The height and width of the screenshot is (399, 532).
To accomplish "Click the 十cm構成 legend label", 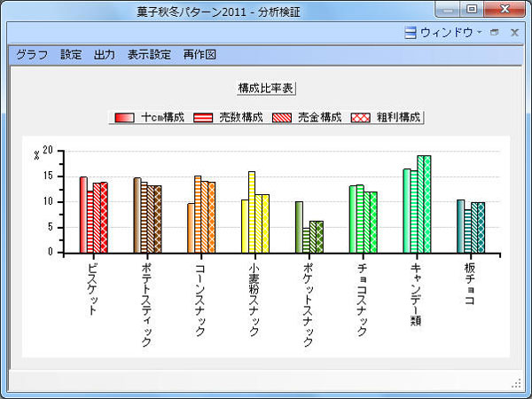I will [162, 117].
